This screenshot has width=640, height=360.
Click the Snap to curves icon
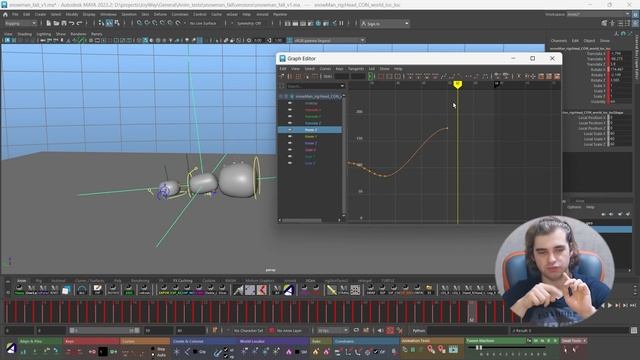point(147,23)
